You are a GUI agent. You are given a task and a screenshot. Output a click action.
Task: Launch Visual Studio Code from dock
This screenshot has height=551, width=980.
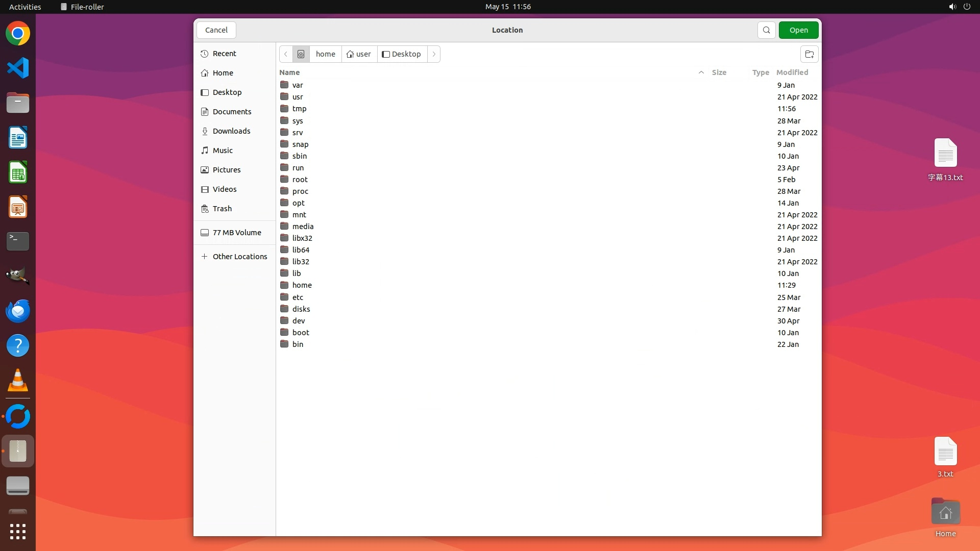tap(18, 68)
